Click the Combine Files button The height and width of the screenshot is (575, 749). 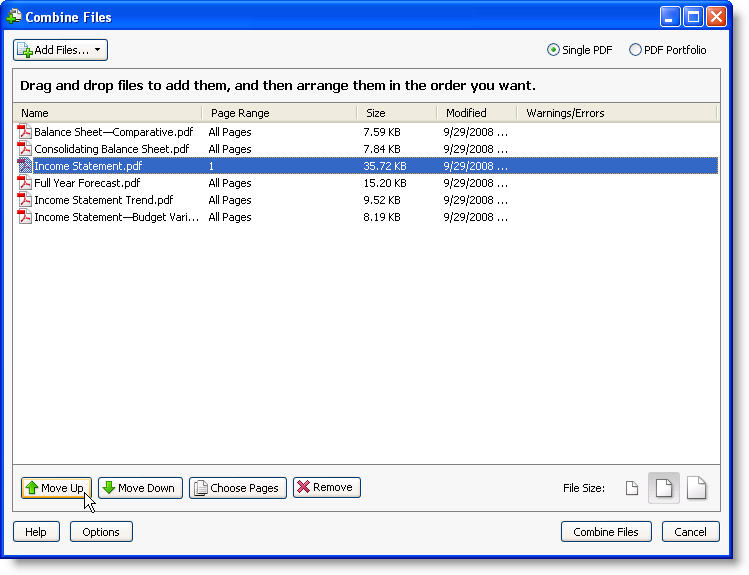(606, 532)
